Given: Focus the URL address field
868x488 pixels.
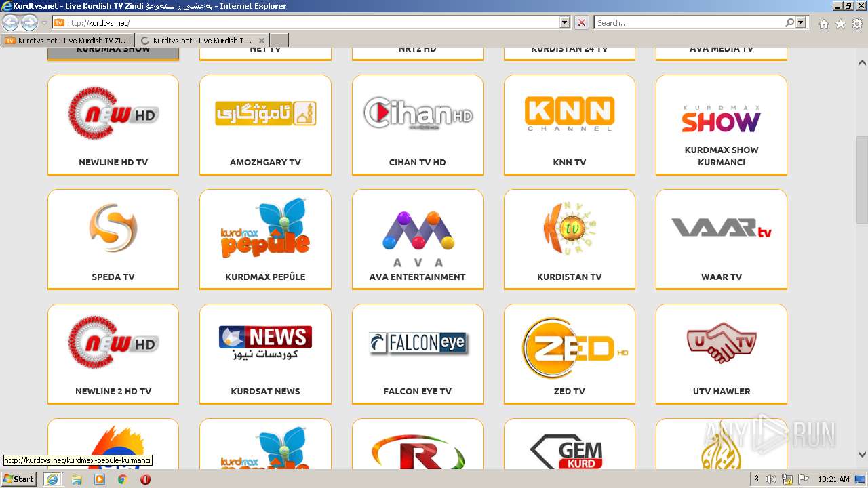Looking at the screenshot, I should 312,22.
